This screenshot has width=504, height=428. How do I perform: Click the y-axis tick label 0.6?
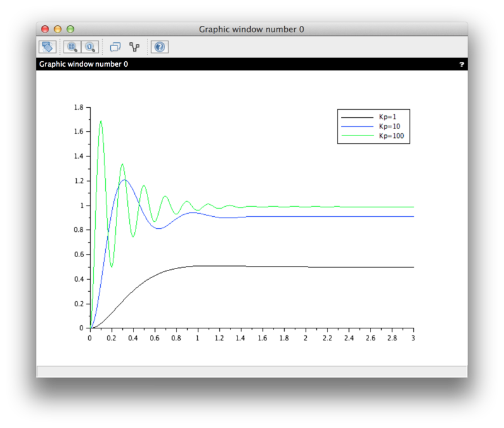pos(79,255)
